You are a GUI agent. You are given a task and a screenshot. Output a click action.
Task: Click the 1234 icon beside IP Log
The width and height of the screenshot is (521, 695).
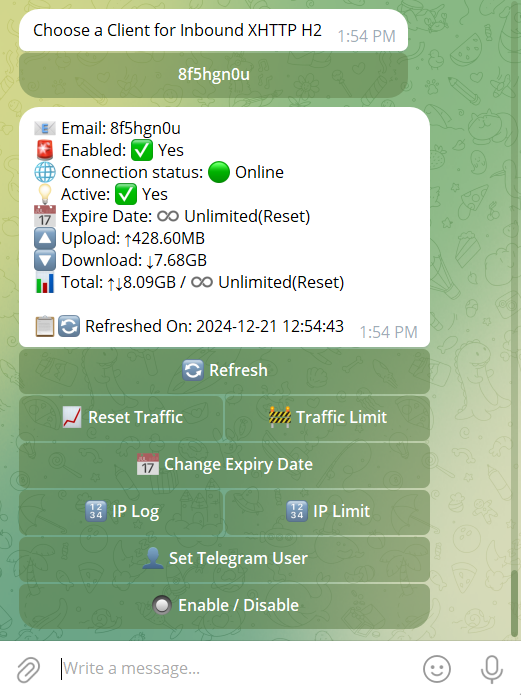[96, 511]
